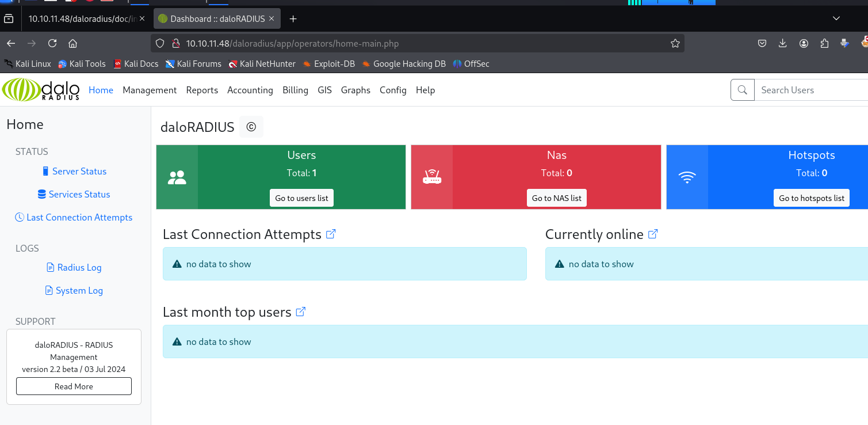
Task: Open Pocket save icon
Action: point(762,43)
